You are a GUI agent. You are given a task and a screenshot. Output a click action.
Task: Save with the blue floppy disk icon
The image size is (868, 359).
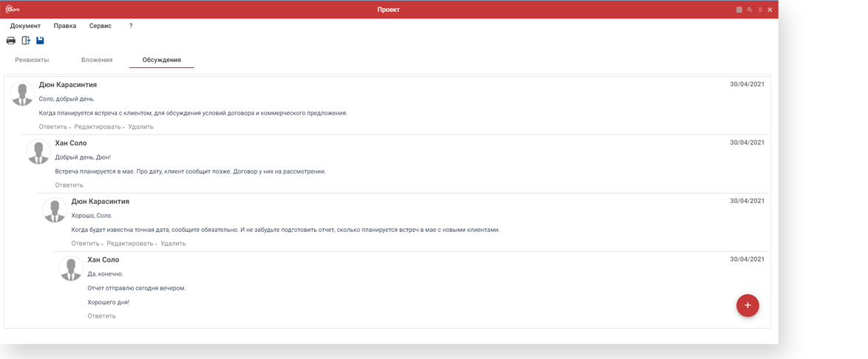point(40,41)
